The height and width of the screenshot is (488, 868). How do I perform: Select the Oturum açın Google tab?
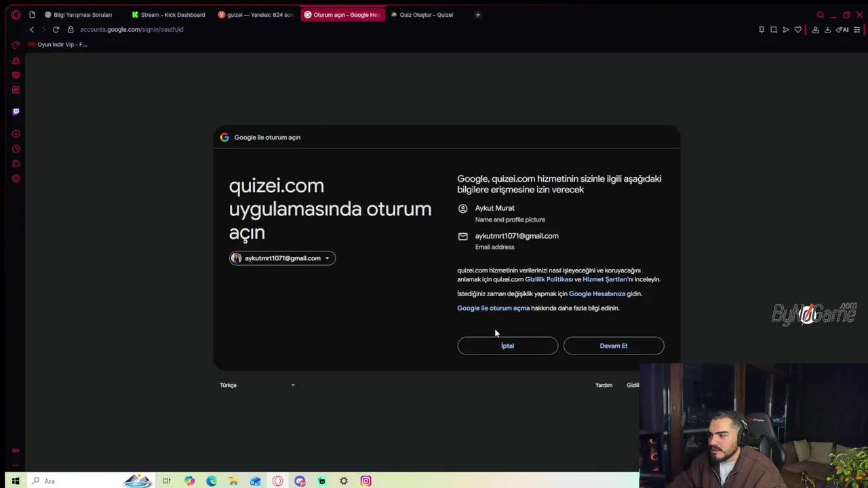tap(342, 15)
